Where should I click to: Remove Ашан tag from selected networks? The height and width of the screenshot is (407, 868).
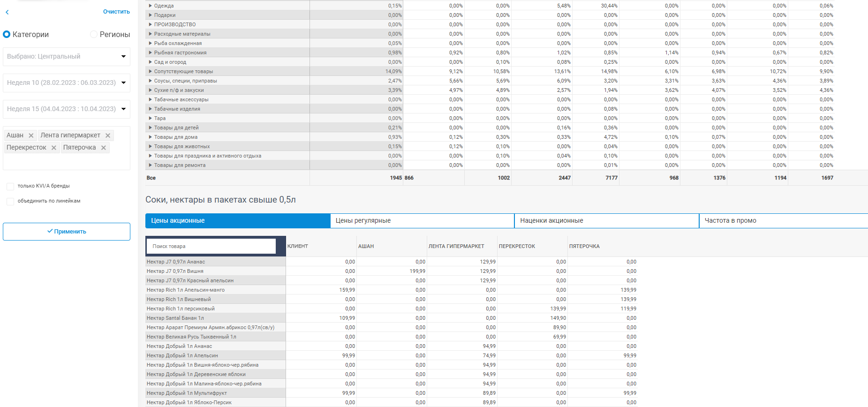point(31,136)
